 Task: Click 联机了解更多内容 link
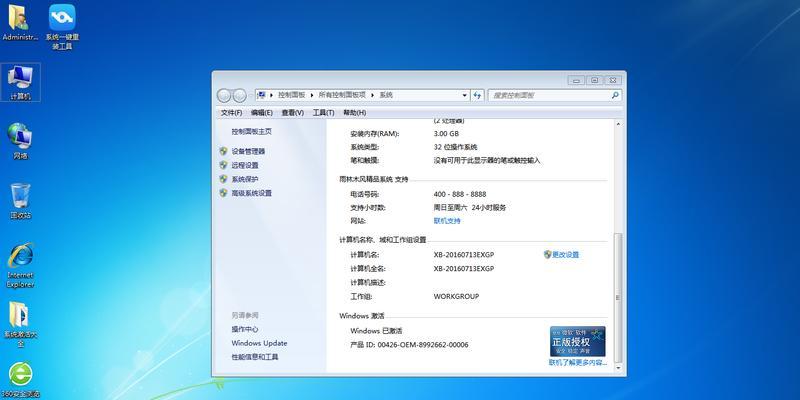click(578, 363)
